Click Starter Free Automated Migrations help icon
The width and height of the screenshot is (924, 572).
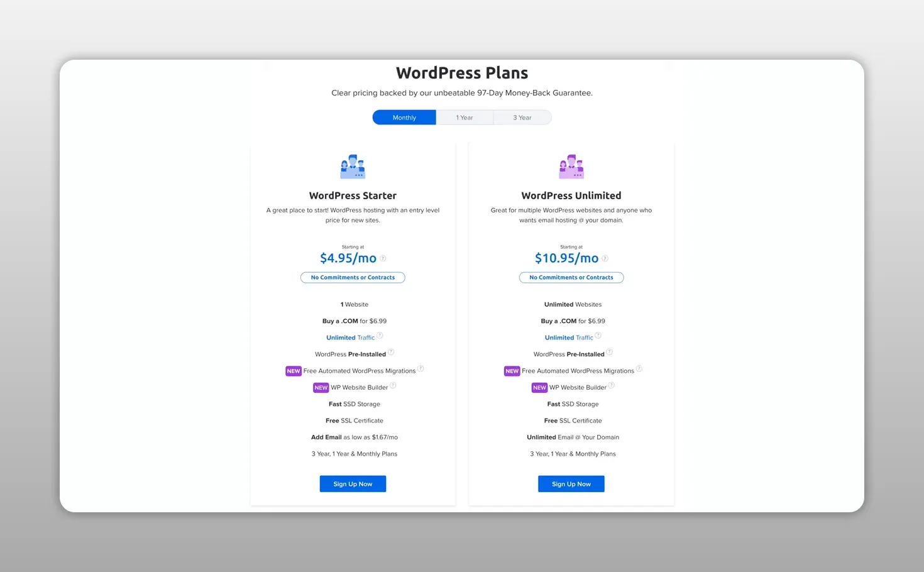[x=421, y=369]
